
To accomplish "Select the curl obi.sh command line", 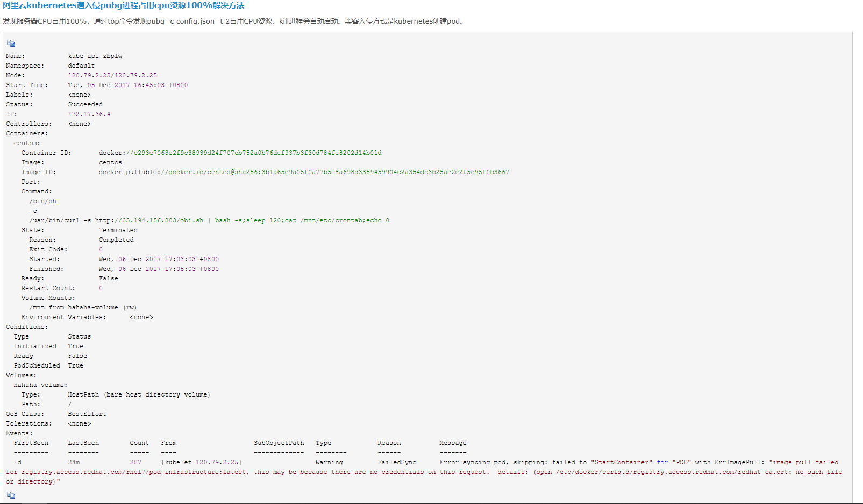I will [x=209, y=220].
